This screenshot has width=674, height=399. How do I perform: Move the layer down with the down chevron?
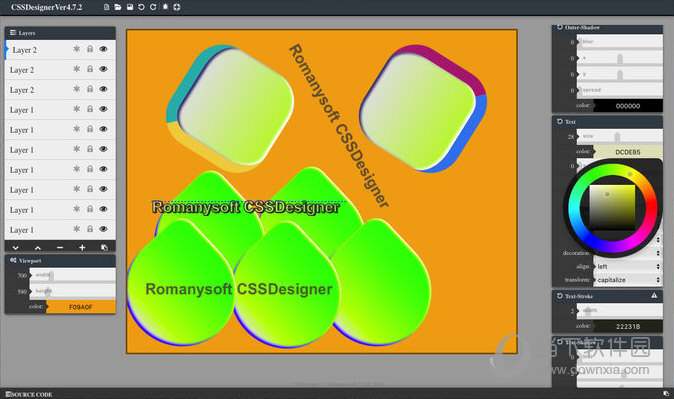pyautogui.click(x=15, y=248)
